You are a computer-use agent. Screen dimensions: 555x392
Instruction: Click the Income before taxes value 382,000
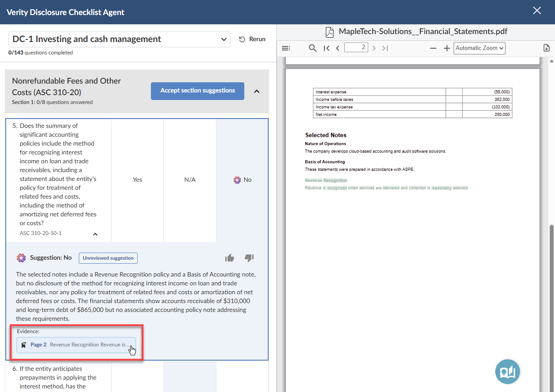[502, 100]
